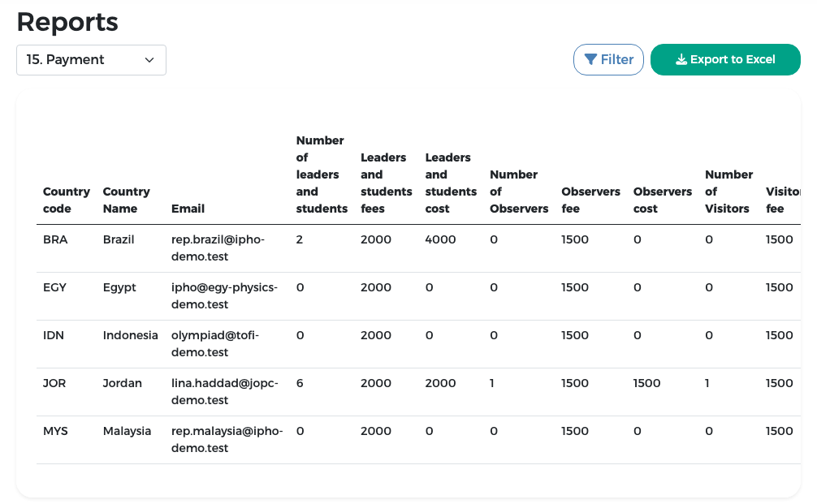Click Jordan's leaders and students count 6

pyautogui.click(x=300, y=383)
